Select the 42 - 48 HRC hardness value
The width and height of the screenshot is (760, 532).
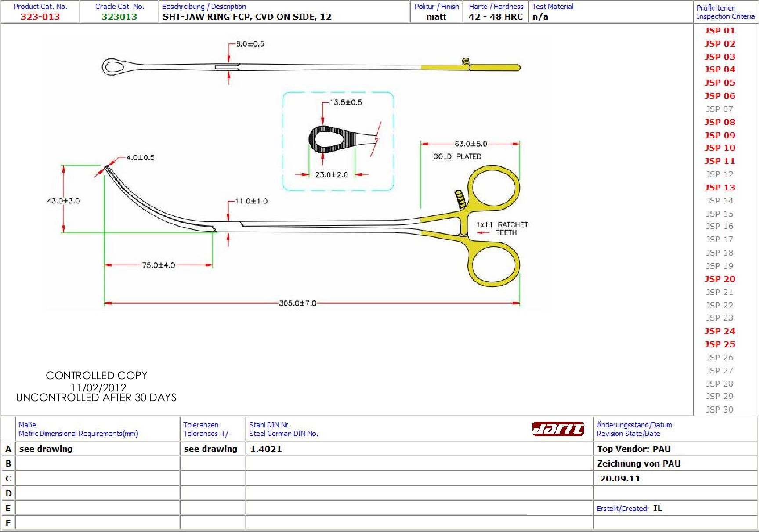496,17
